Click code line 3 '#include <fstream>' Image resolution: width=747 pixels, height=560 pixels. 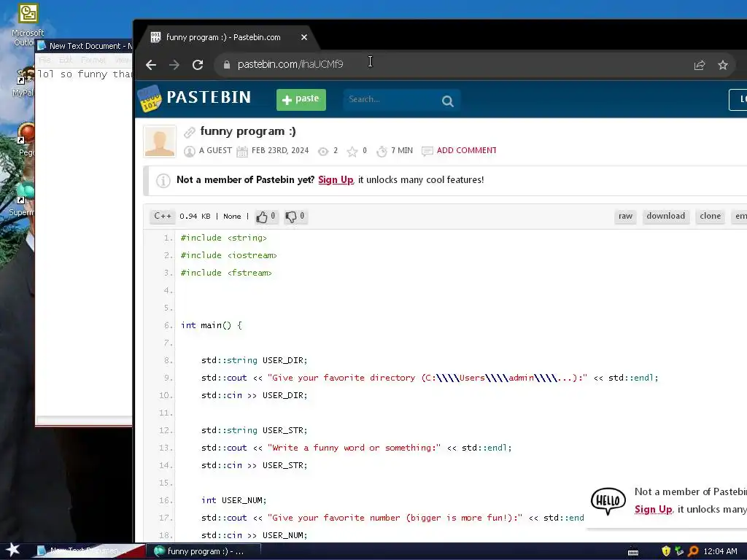226,273
